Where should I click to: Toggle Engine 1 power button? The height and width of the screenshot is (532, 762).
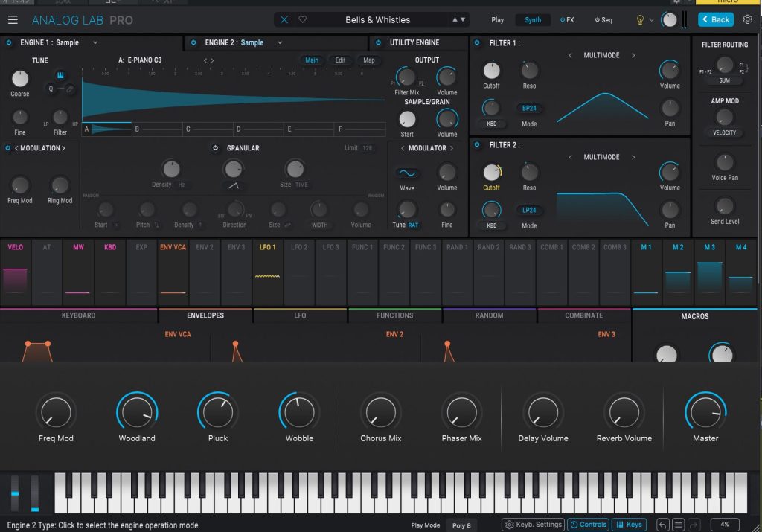[x=9, y=43]
